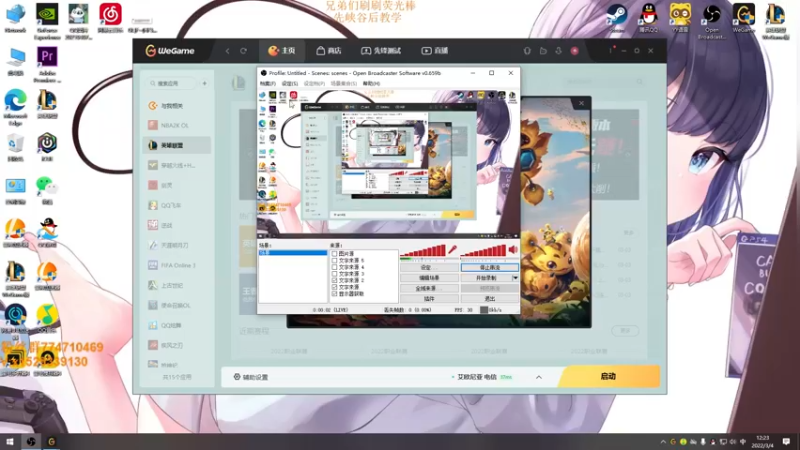Open the Recycle Bin desktop icon
The height and width of the screenshot is (450, 800).
[x=15, y=148]
